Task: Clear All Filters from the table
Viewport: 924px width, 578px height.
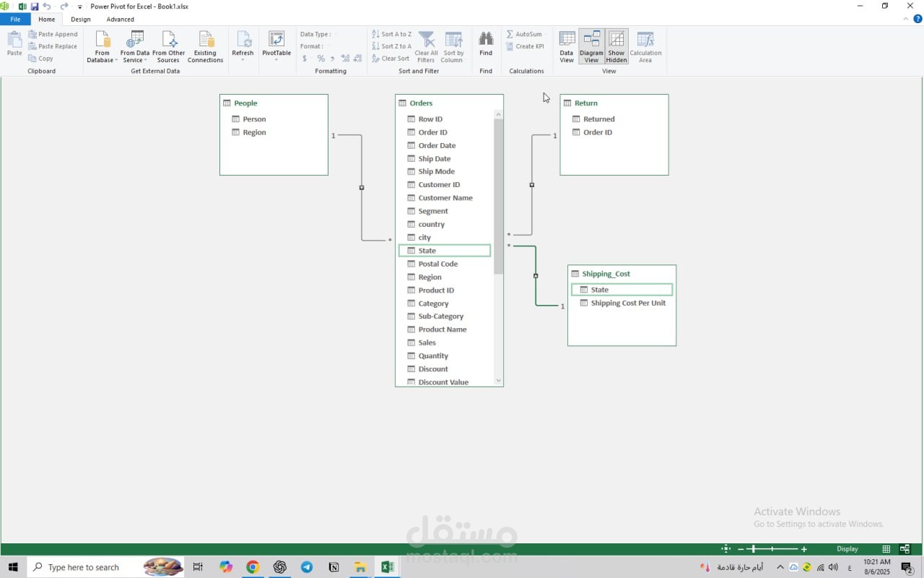Action: point(426,47)
